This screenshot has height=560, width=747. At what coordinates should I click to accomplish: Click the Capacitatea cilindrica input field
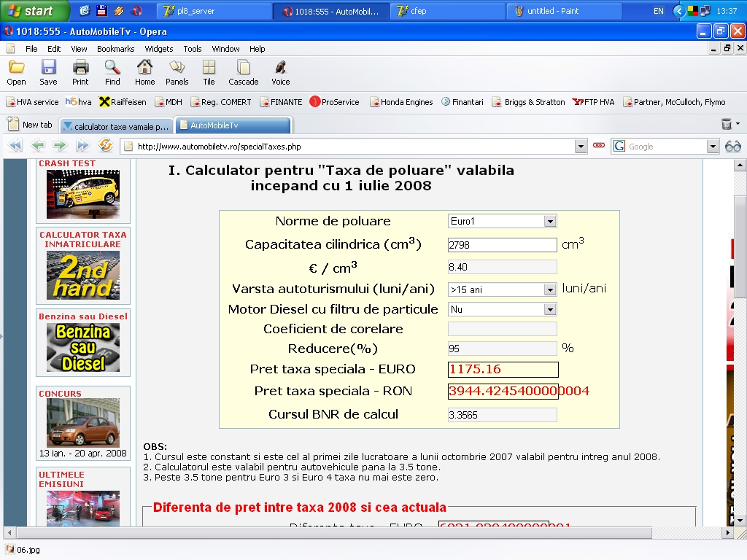click(502, 245)
